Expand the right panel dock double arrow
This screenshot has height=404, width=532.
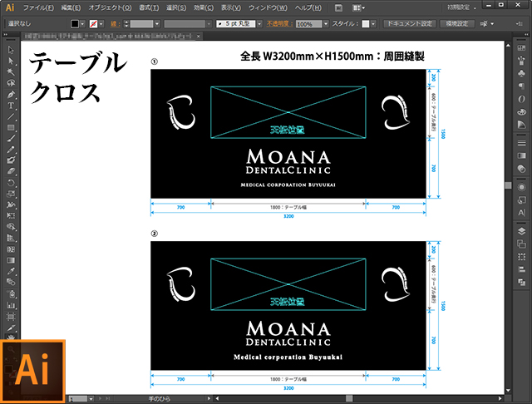coord(526,35)
